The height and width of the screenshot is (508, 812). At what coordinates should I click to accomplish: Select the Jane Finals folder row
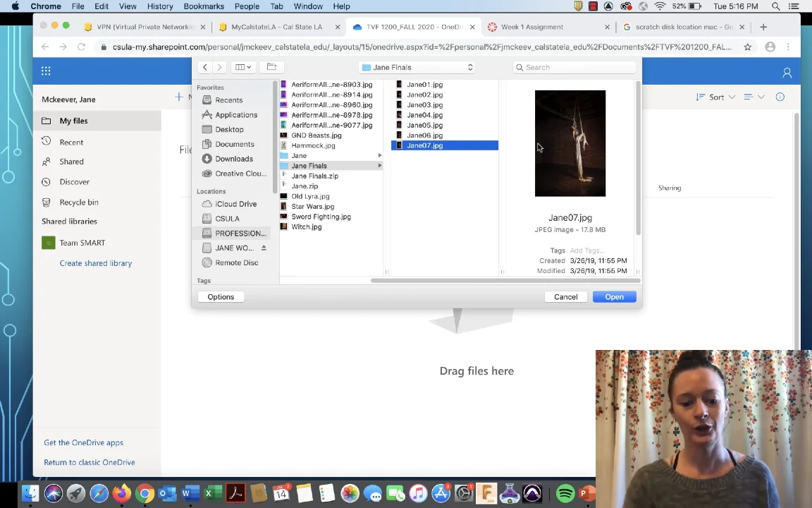(x=331, y=166)
